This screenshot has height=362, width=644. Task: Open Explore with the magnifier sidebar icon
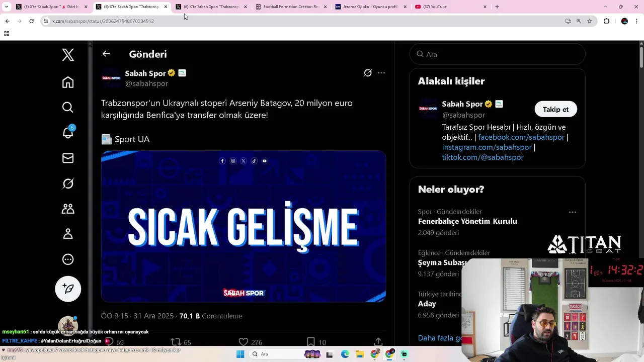[68, 108]
